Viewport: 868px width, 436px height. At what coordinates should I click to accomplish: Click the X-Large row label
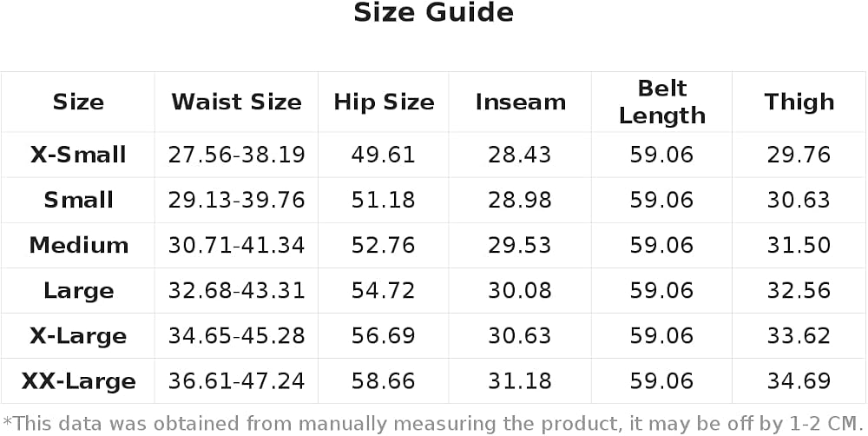pyautogui.click(x=78, y=336)
